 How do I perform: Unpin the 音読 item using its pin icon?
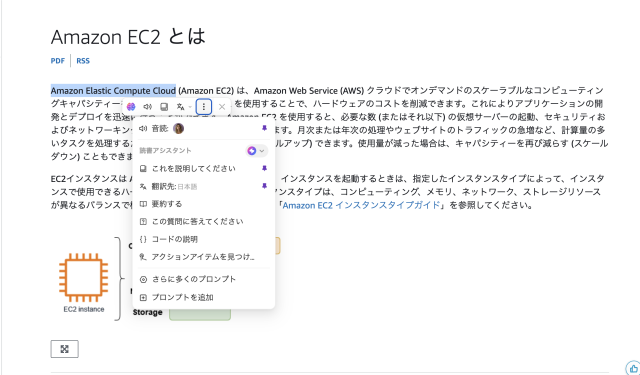(264, 129)
